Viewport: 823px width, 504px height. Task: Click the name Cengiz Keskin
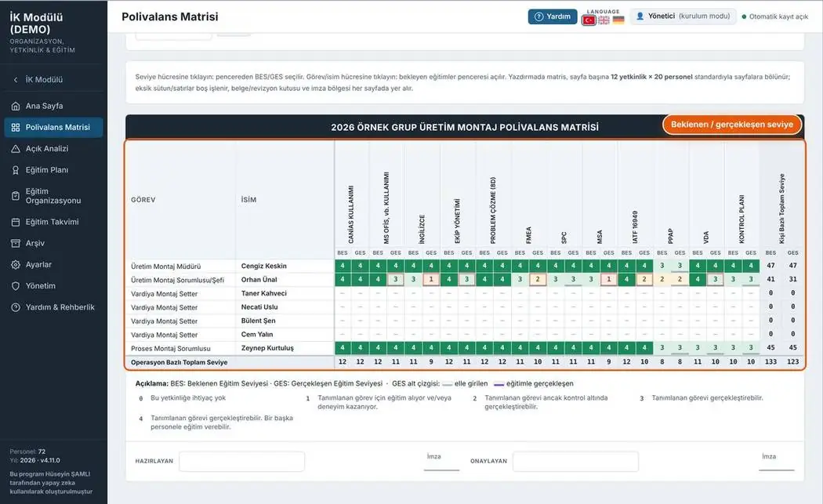tap(264, 267)
